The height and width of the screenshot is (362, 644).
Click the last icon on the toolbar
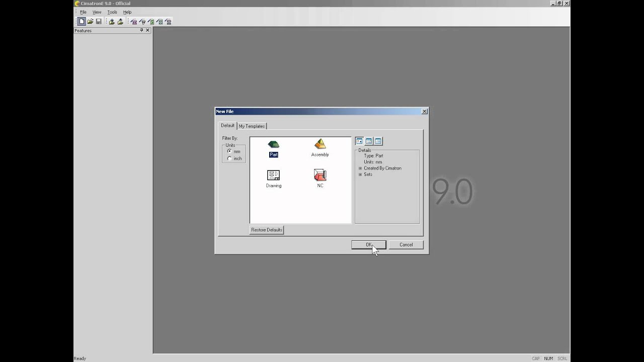[x=168, y=22]
